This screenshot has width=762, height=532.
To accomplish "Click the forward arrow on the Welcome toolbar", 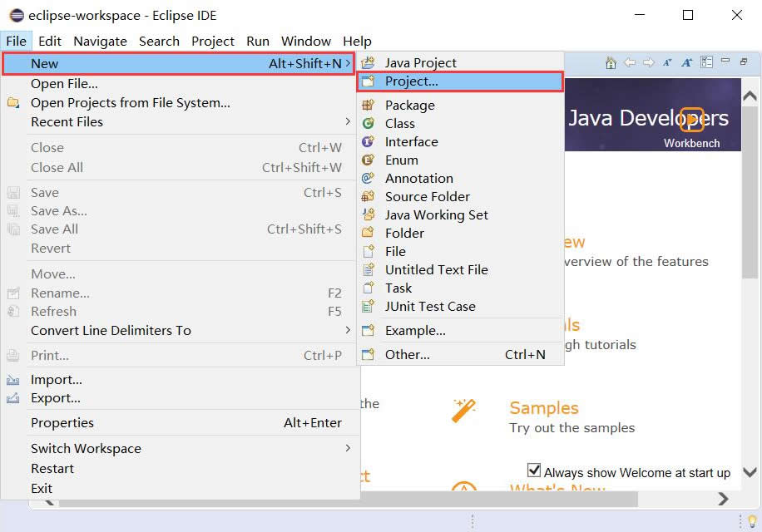I will (x=651, y=62).
